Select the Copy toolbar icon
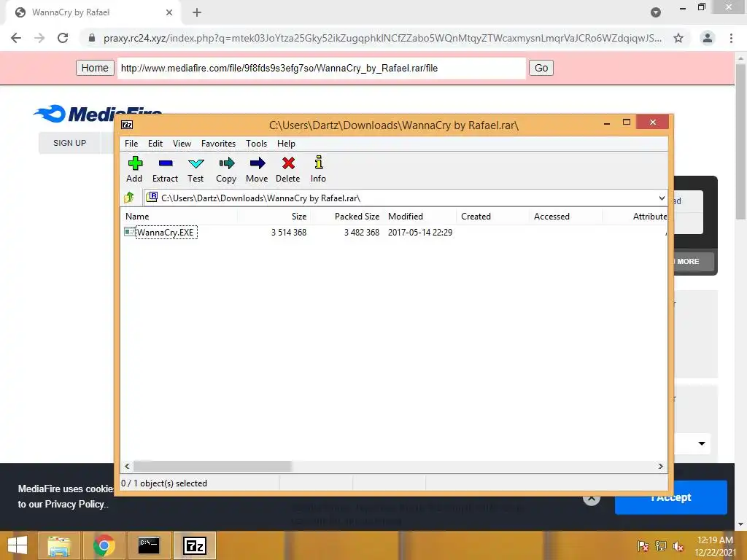Screen dimensions: 747x560 (226, 169)
